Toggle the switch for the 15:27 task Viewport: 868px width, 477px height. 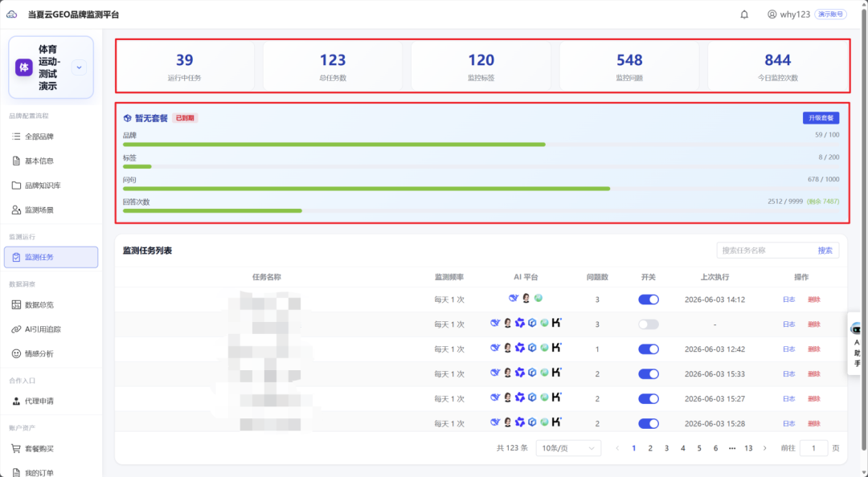[x=649, y=398]
